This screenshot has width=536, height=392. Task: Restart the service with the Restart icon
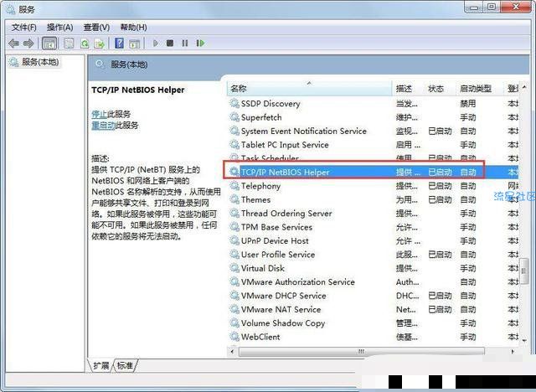point(200,44)
